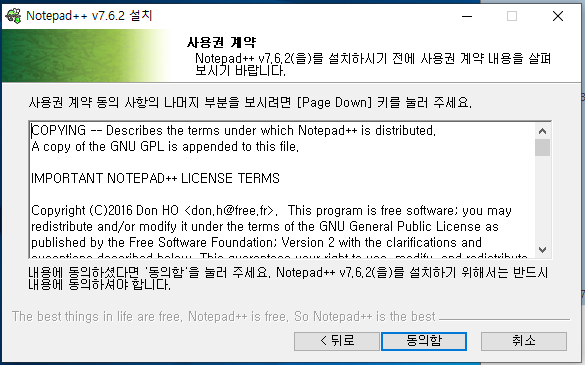Screen dimensions: 585x365
Task: Click the 'published by the Free Software Foundation' line
Action: pyautogui.click(x=256, y=243)
